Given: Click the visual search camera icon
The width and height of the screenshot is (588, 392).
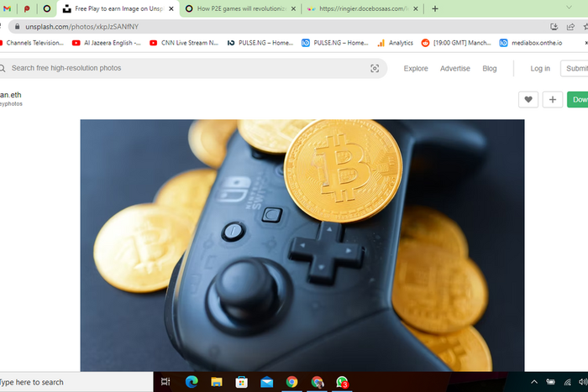Looking at the screenshot, I should pos(375,68).
